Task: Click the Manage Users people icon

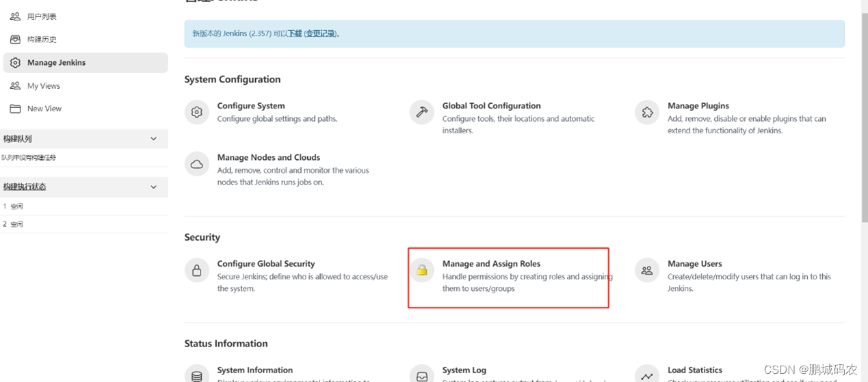Action: pos(647,271)
